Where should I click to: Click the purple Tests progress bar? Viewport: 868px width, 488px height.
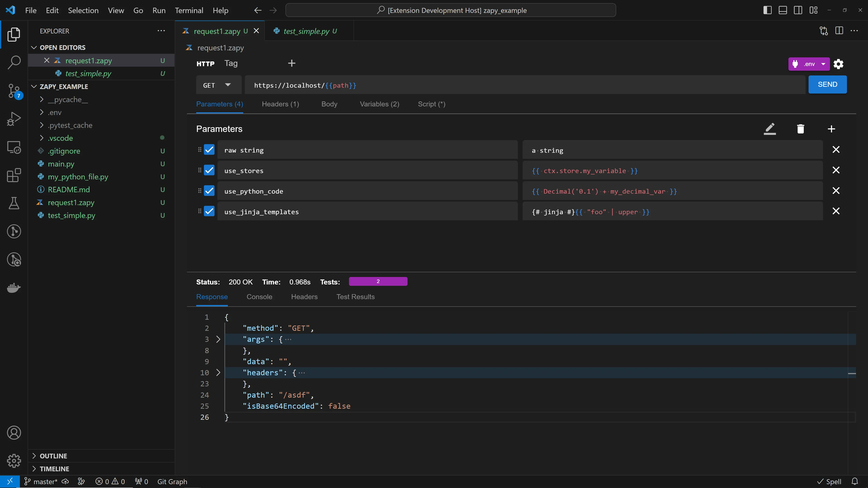pyautogui.click(x=378, y=281)
